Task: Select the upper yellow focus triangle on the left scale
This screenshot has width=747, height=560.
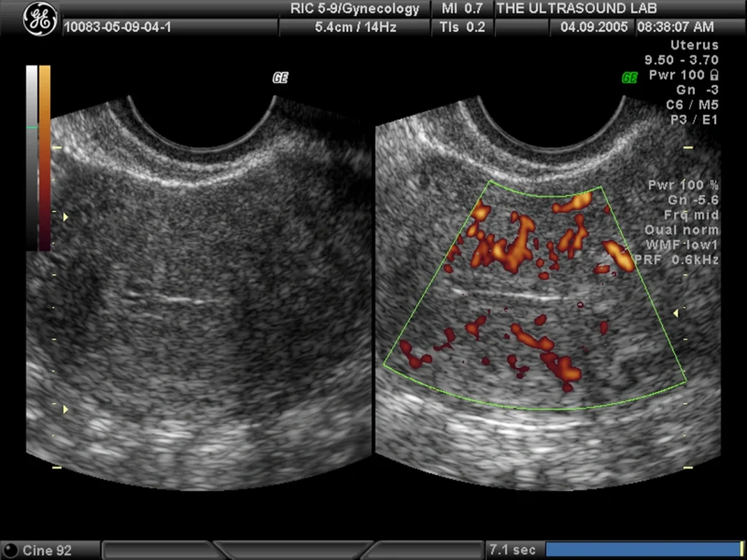Action: pyautogui.click(x=66, y=217)
